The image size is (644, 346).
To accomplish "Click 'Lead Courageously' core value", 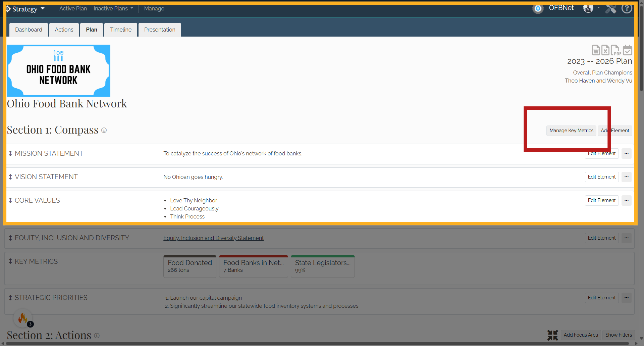I will pos(194,208).
